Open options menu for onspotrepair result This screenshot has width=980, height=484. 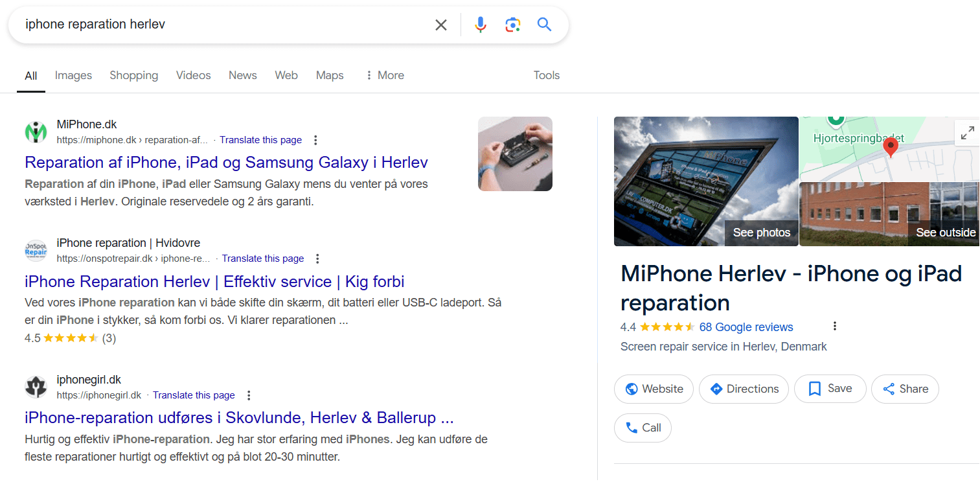[x=317, y=259]
